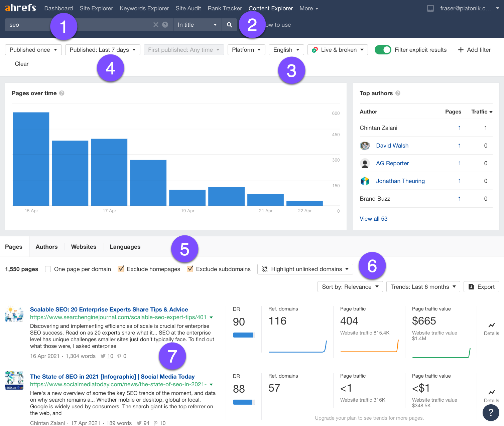504x426 pixels.
Task: Click the Export button
Action: [481, 287]
